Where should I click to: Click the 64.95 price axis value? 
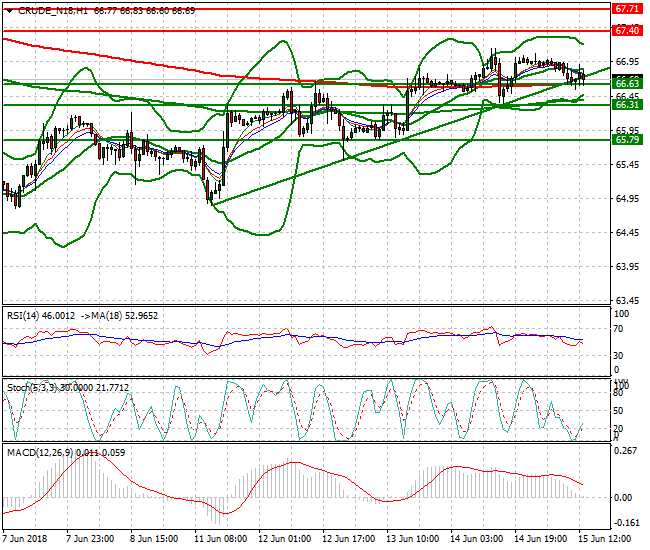627,199
